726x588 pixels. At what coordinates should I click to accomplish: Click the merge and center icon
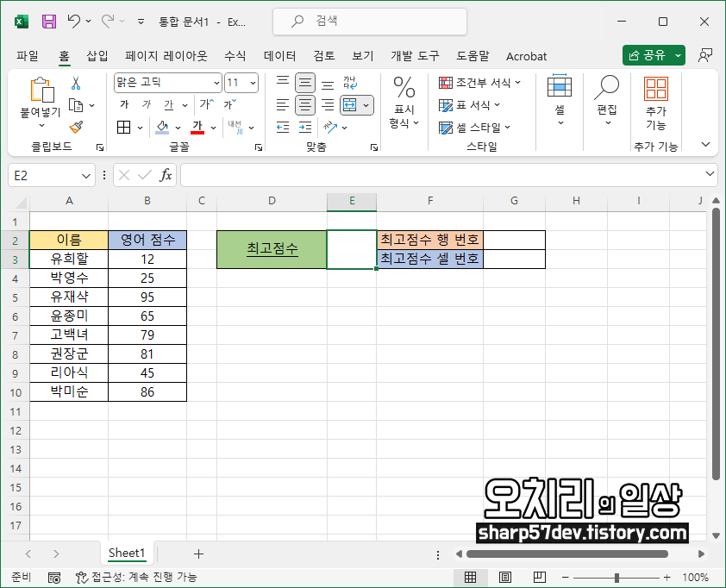[x=349, y=105]
